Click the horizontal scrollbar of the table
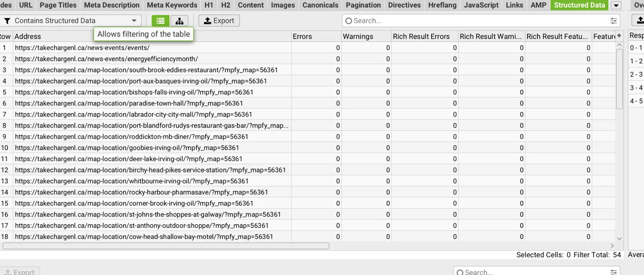644x275 pixels. (166, 246)
